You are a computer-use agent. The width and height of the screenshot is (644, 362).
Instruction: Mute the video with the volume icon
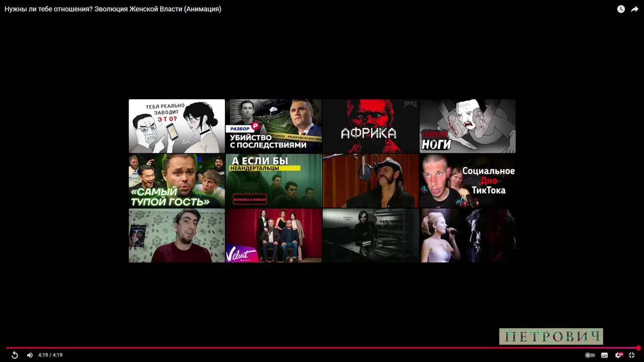(x=30, y=355)
